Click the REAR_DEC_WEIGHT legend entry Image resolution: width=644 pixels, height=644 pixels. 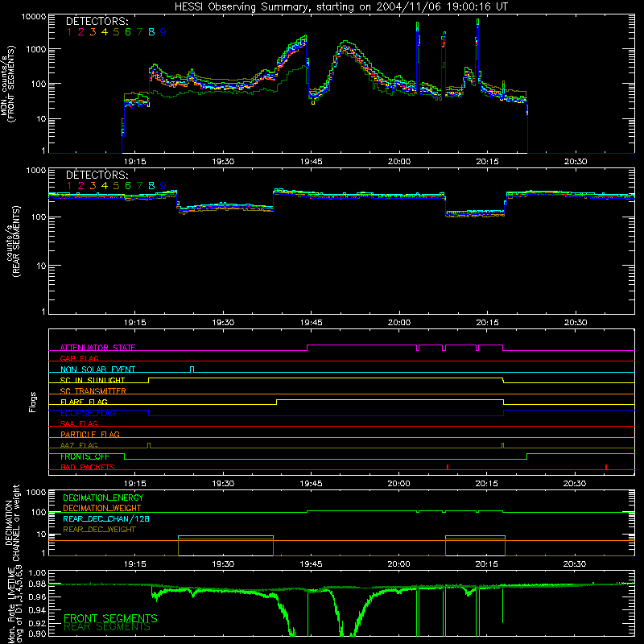(x=99, y=530)
